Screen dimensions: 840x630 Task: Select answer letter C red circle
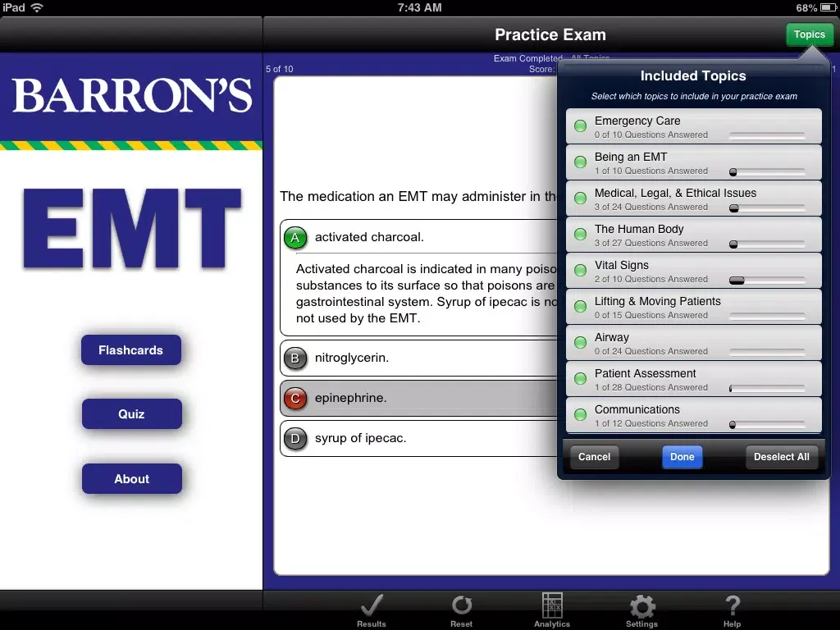(295, 398)
